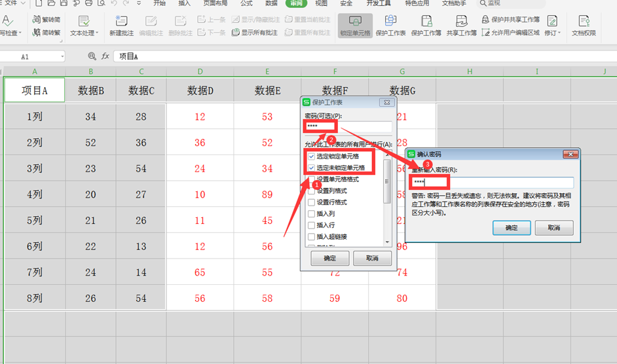Image resolution: width=617 pixels, height=364 pixels.
Task: Check 设置列格式 checkbox
Action: pyautogui.click(x=311, y=191)
